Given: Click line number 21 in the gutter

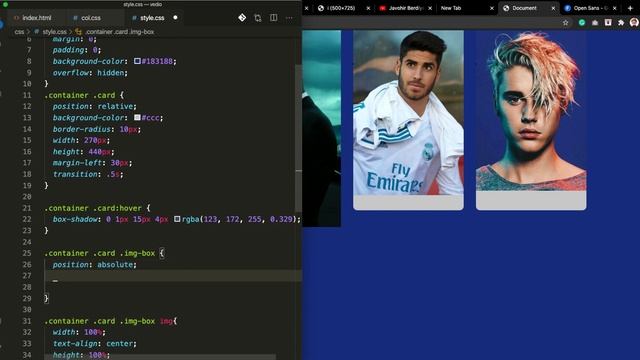Looking at the screenshot, I should tap(27, 208).
